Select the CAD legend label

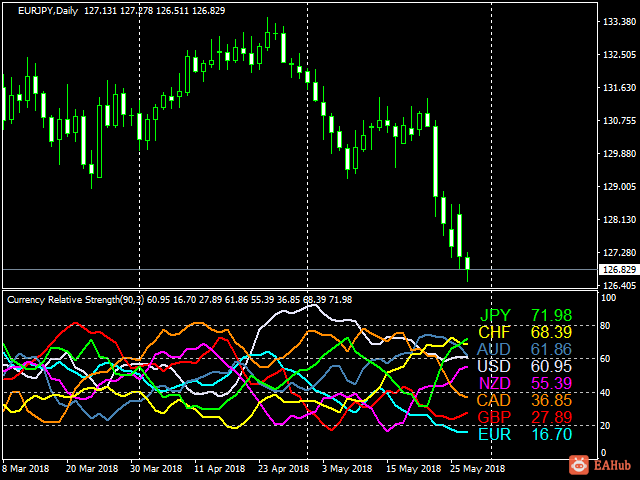[494, 400]
